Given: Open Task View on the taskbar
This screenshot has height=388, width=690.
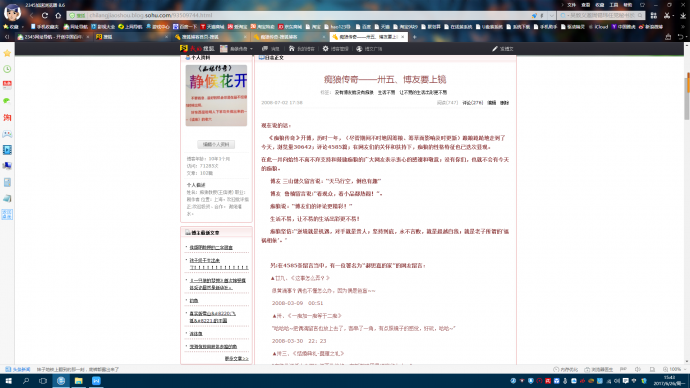Looking at the screenshot, I should (43, 381).
